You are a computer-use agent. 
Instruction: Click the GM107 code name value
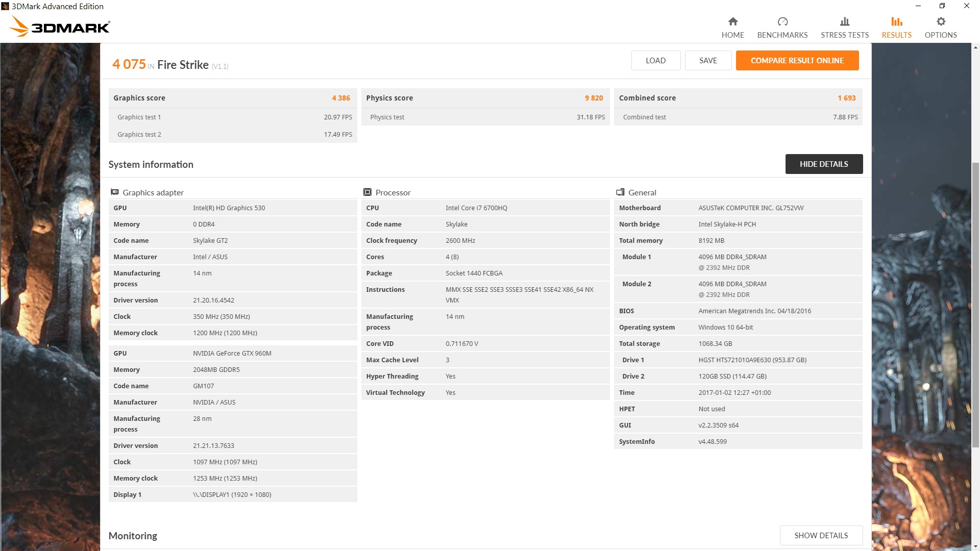[x=203, y=386]
